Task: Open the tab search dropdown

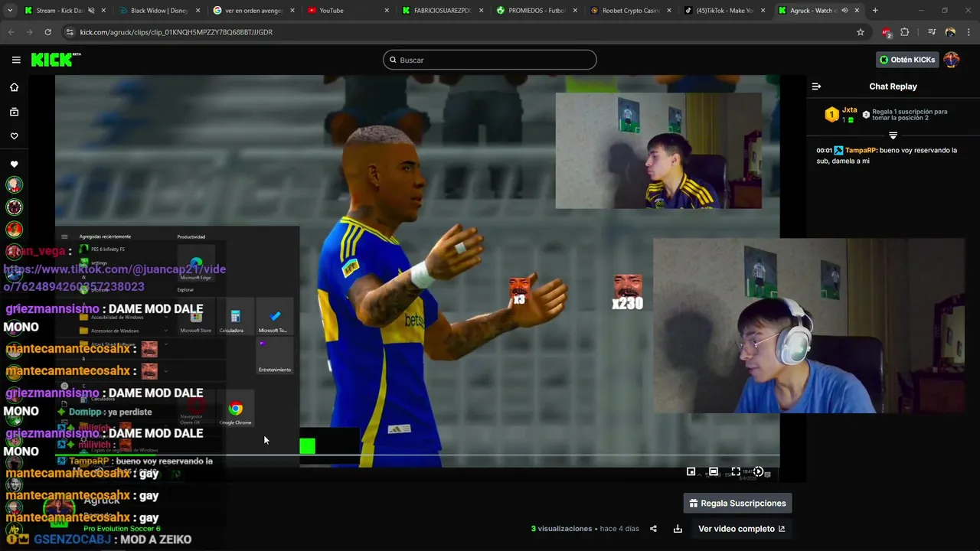Action: tap(11, 11)
